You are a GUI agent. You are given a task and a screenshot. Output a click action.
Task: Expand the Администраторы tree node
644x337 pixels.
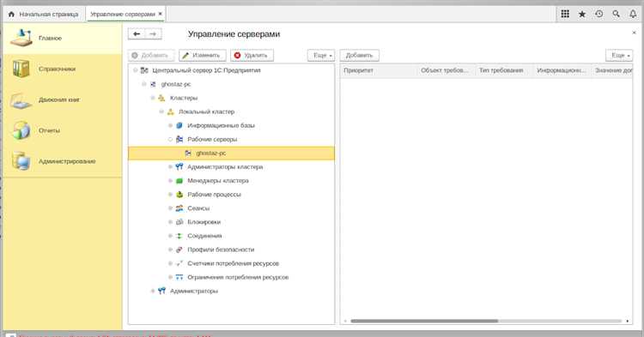click(153, 291)
